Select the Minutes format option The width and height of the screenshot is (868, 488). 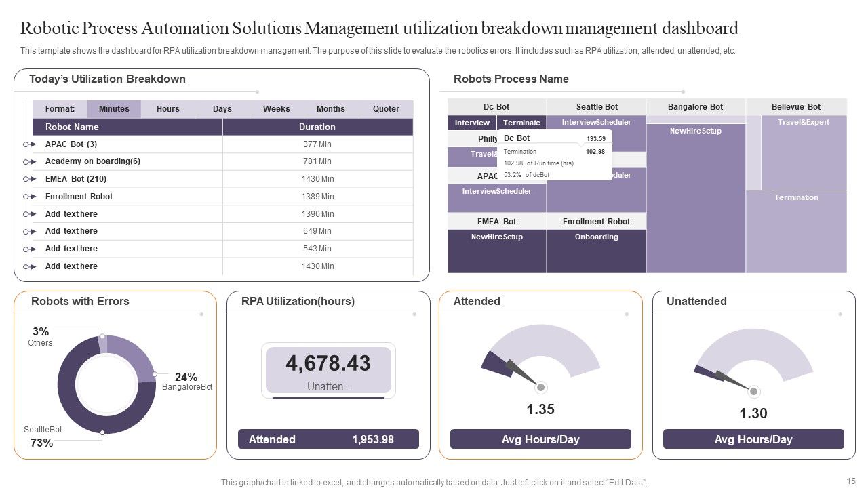114,109
